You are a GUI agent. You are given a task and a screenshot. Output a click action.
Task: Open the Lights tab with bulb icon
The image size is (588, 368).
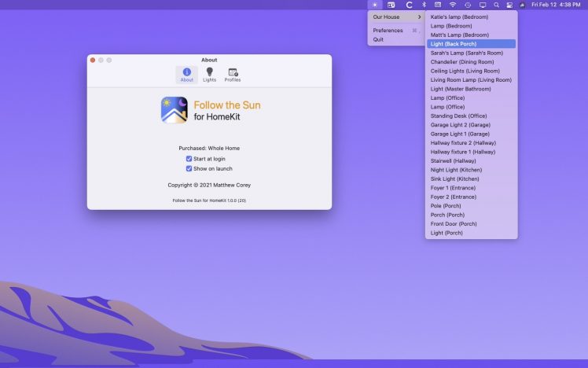[209, 75]
